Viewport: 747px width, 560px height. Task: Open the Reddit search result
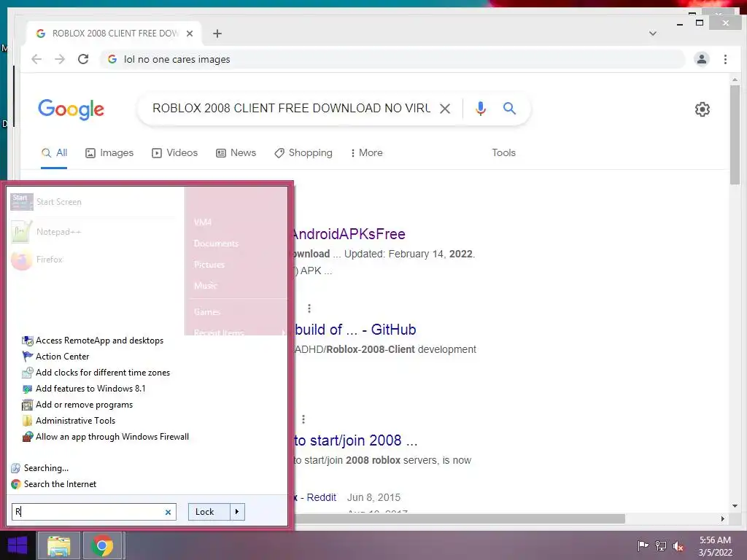coord(315,497)
